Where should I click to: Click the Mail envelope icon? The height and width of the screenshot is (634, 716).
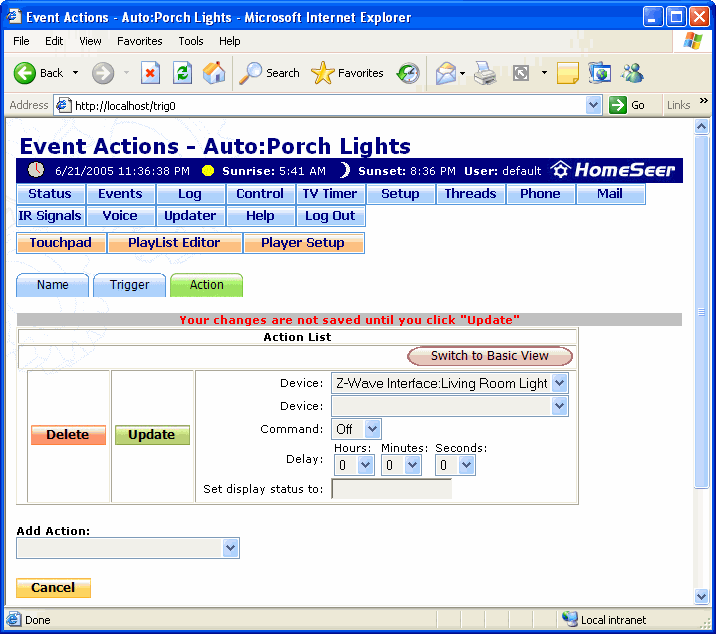tap(446, 73)
